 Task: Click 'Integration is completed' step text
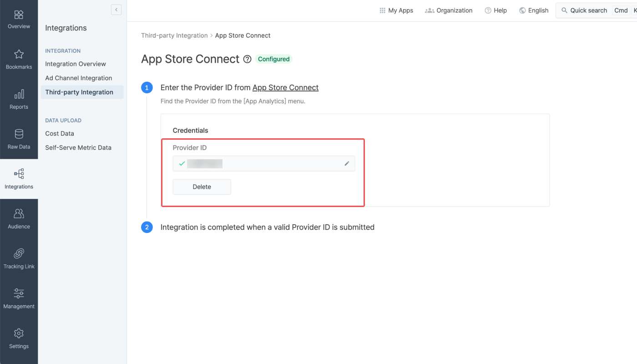[268, 227]
